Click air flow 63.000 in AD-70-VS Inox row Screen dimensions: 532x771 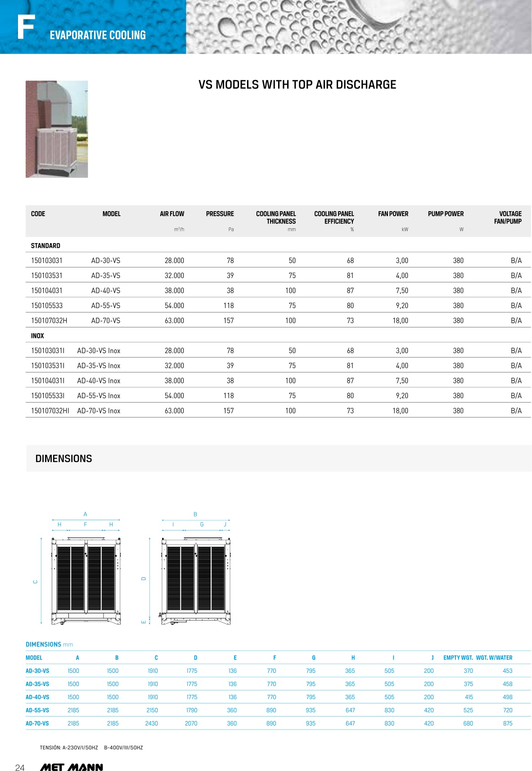tap(174, 411)
